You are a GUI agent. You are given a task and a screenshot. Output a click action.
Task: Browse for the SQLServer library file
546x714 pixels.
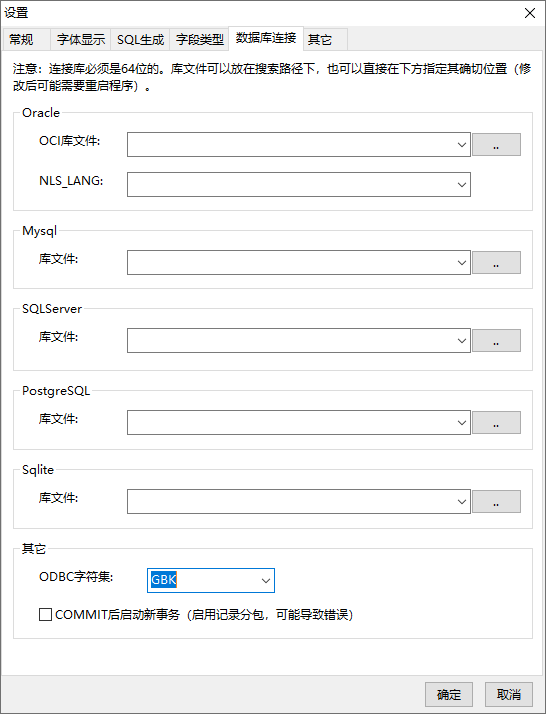(x=496, y=340)
